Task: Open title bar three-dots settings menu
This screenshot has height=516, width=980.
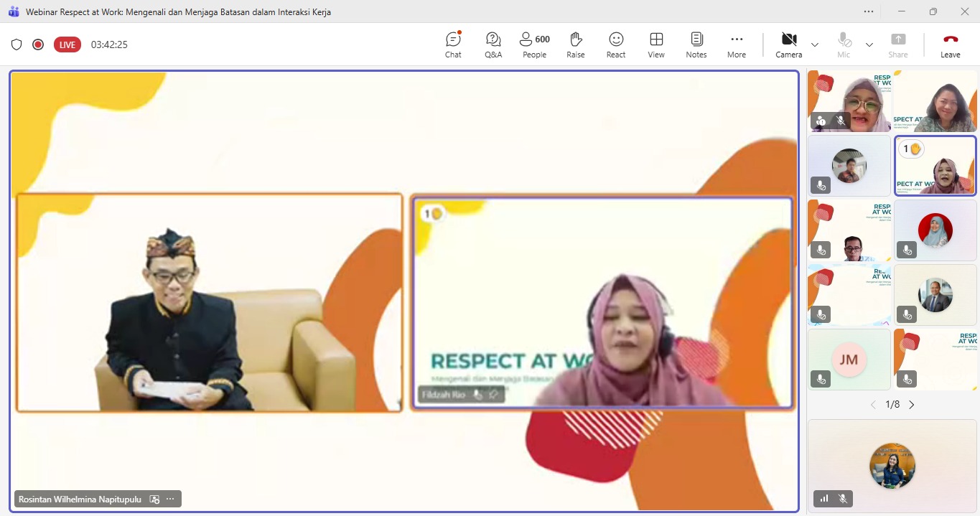Action: pyautogui.click(x=869, y=11)
